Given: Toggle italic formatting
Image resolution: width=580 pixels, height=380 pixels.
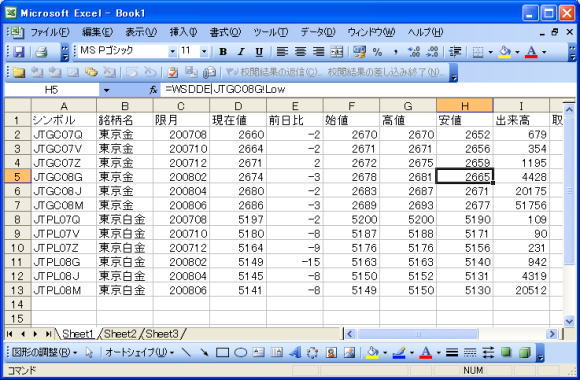Looking at the screenshot, I should (241, 52).
